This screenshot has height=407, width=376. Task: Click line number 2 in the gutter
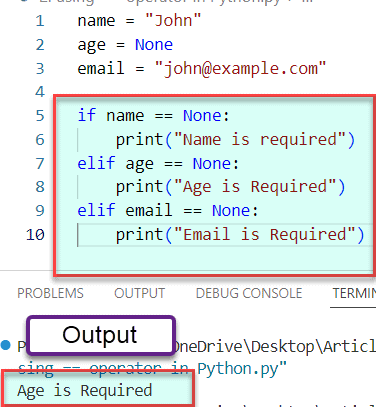click(x=40, y=45)
